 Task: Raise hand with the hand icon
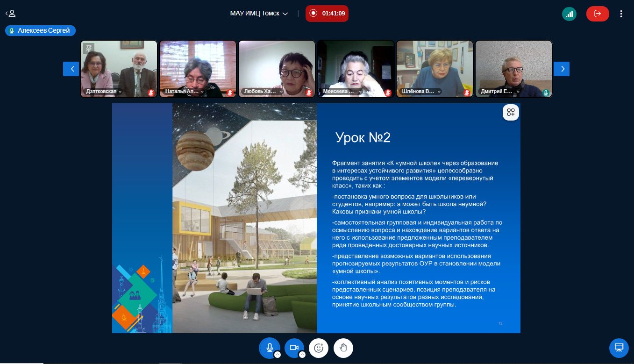pyautogui.click(x=343, y=348)
